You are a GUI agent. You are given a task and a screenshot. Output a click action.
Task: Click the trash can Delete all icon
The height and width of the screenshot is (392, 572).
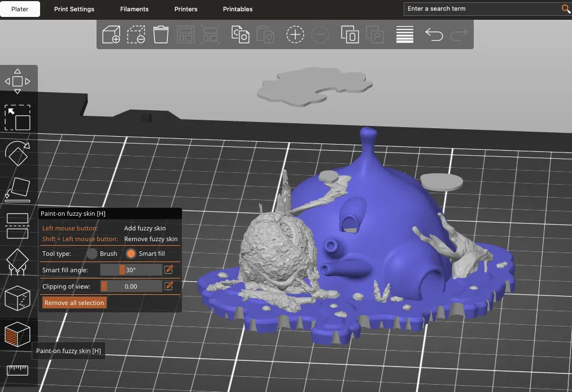tap(160, 34)
